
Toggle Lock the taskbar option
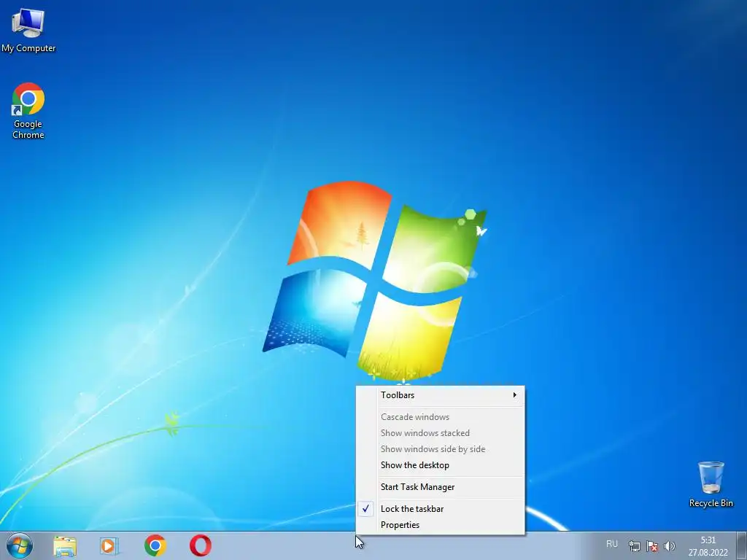(440, 509)
